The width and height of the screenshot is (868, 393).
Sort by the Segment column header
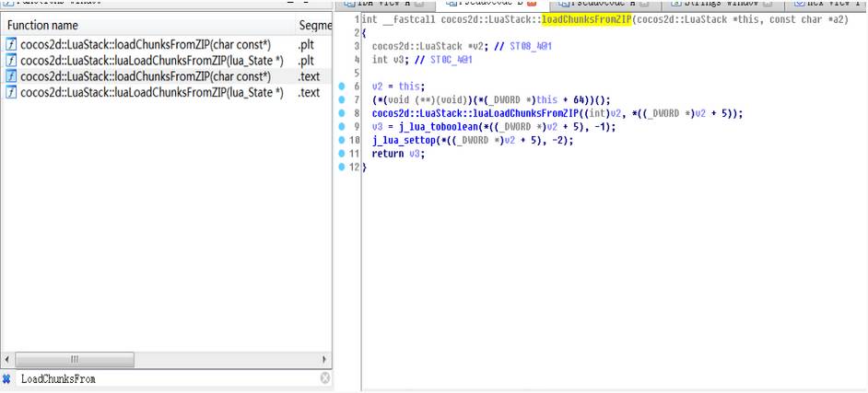click(x=314, y=26)
